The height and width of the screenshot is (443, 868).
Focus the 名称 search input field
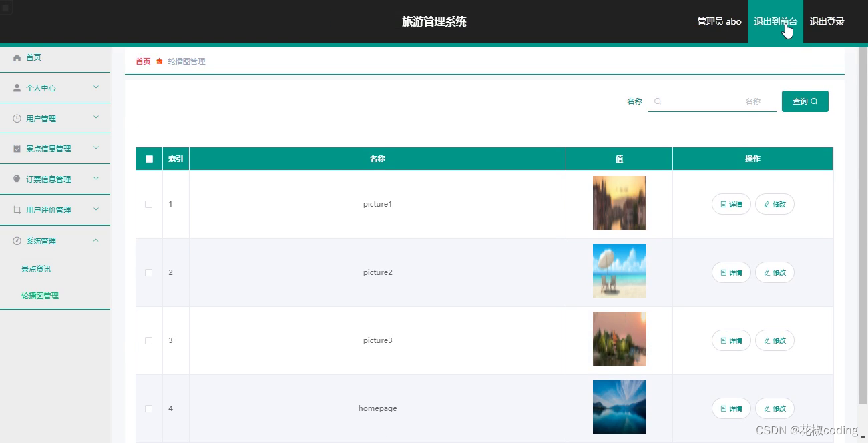(x=712, y=101)
